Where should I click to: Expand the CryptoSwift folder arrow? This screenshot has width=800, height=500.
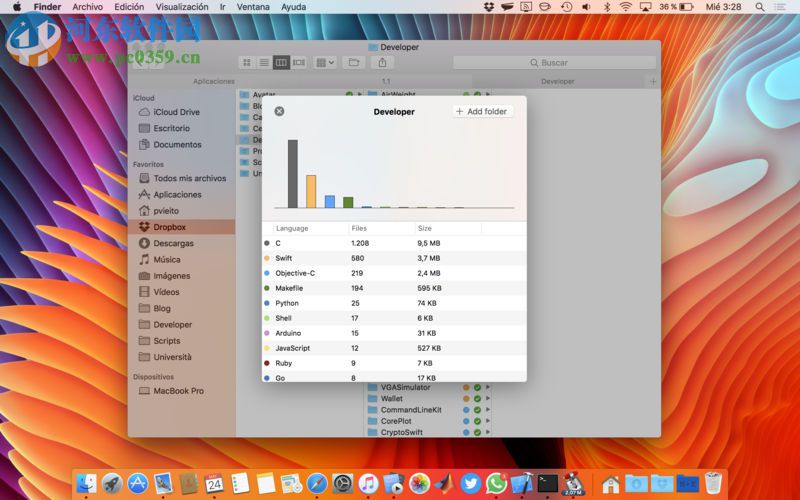(488, 432)
